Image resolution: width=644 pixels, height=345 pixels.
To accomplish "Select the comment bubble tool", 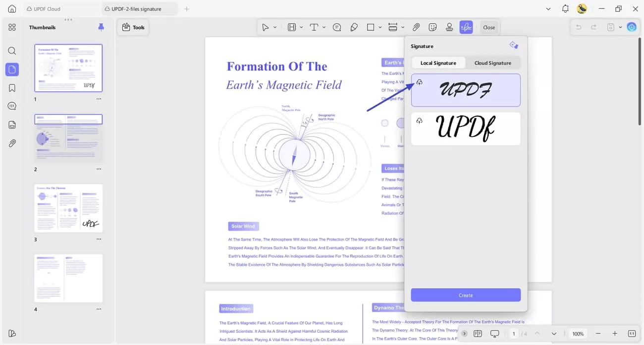I will [337, 27].
